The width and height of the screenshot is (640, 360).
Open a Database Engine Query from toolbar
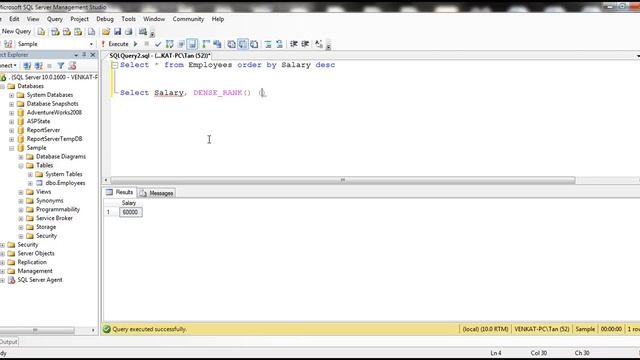pos(41,32)
